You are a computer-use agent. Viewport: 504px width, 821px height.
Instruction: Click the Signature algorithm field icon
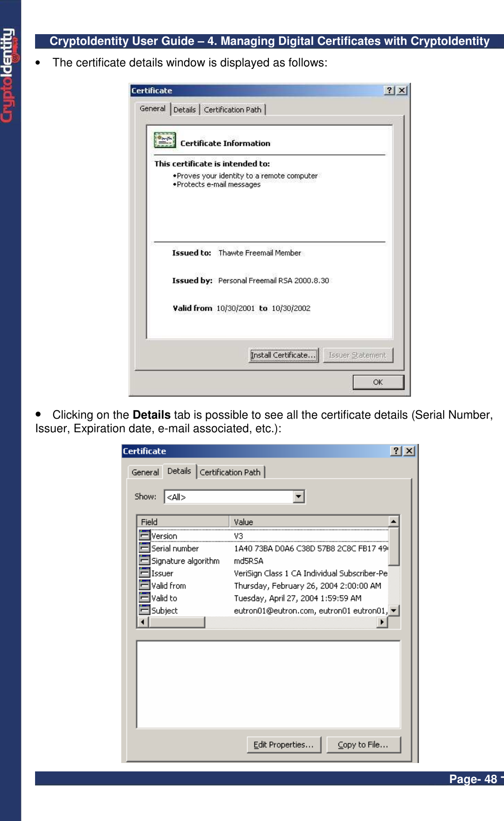point(144,560)
